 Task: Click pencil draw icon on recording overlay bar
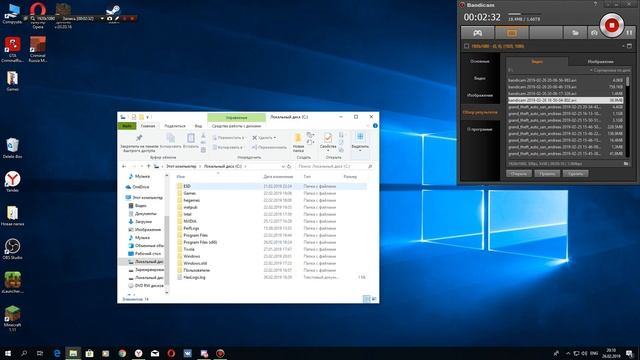(x=117, y=18)
